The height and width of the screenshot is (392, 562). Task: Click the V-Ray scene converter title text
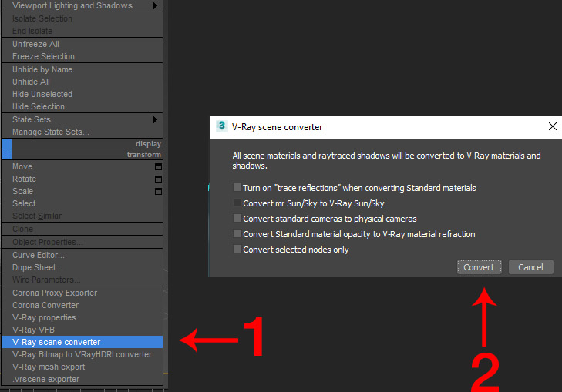(x=277, y=127)
